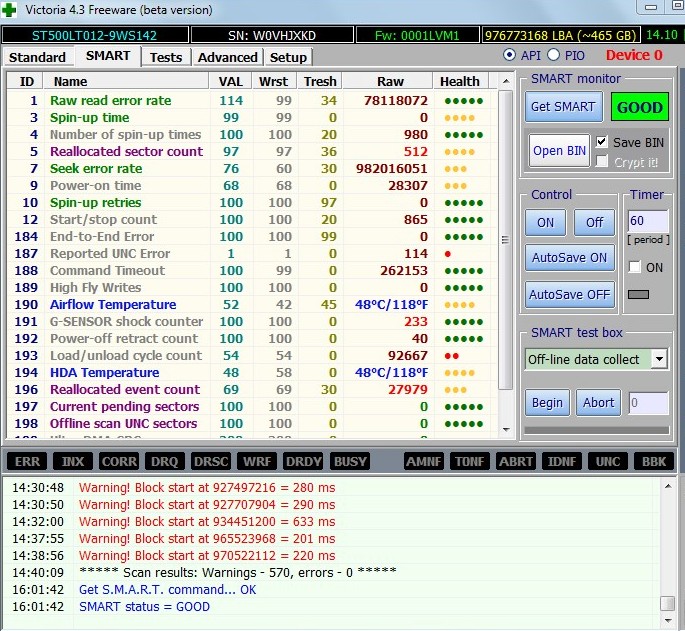Click the ABRT error indicator
The image size is (685, 631).
tap(516, 461)
